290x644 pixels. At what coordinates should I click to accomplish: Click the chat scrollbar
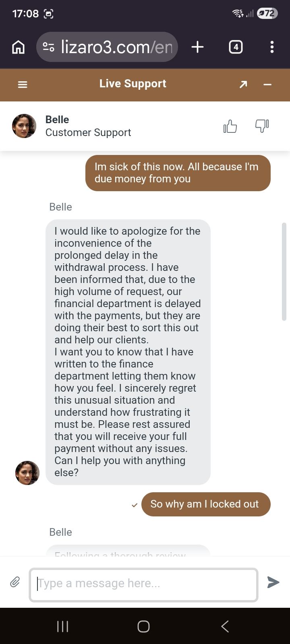(284, 271)
